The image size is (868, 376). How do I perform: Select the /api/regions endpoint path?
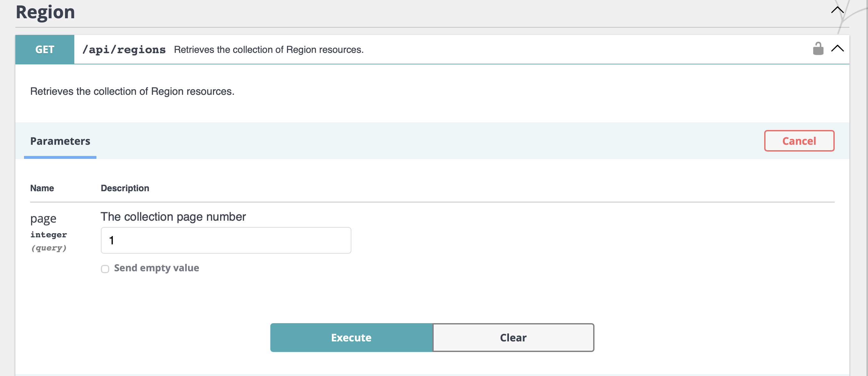(124, 49)
